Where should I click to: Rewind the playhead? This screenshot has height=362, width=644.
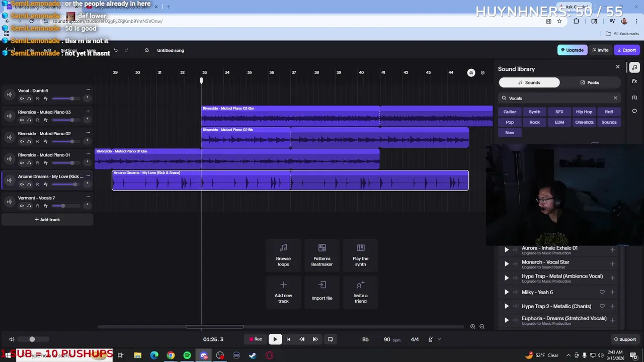(x=302, y=339)
